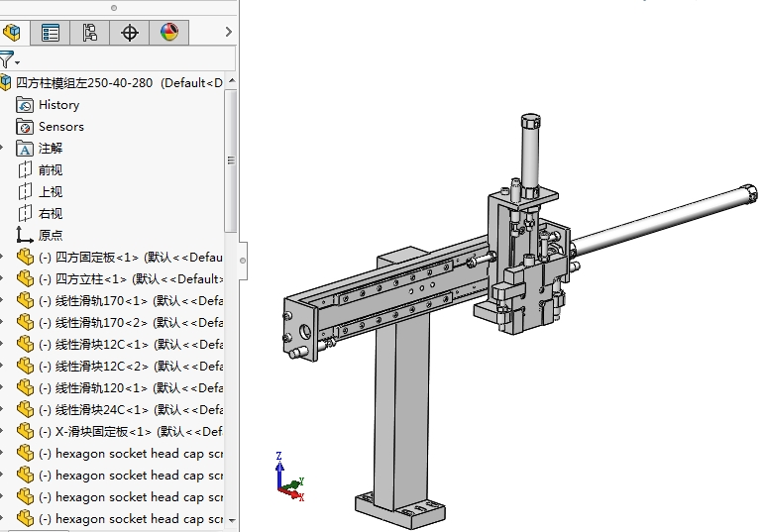This screenshot has height=532, width=765.
Task: Switch to the ConfigurationManager tab
Action: (x=90, y=33)
